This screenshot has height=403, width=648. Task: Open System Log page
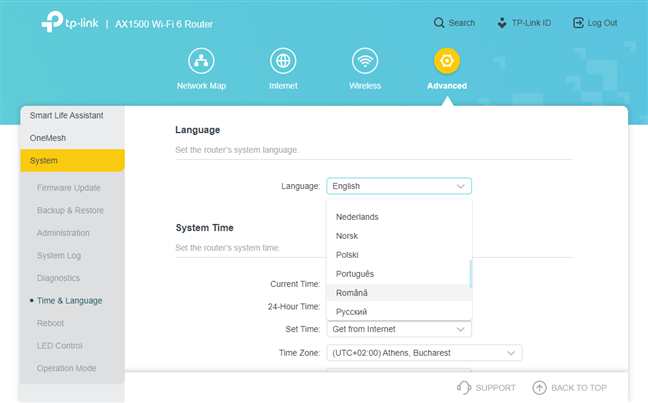59,255
